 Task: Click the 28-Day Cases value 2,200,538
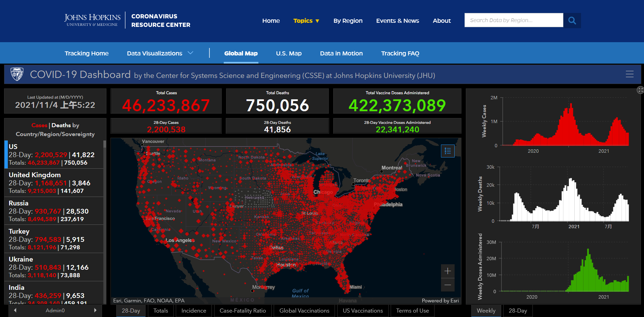pos(166,129)
